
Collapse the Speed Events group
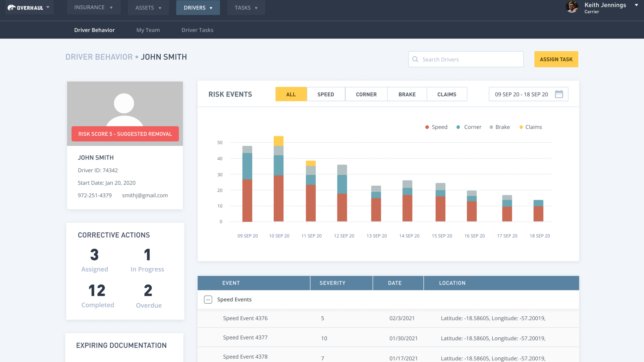click(x=208, y=300)
